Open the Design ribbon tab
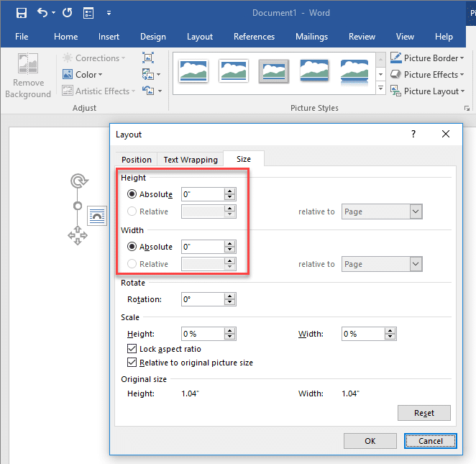 tap(153, 37)
